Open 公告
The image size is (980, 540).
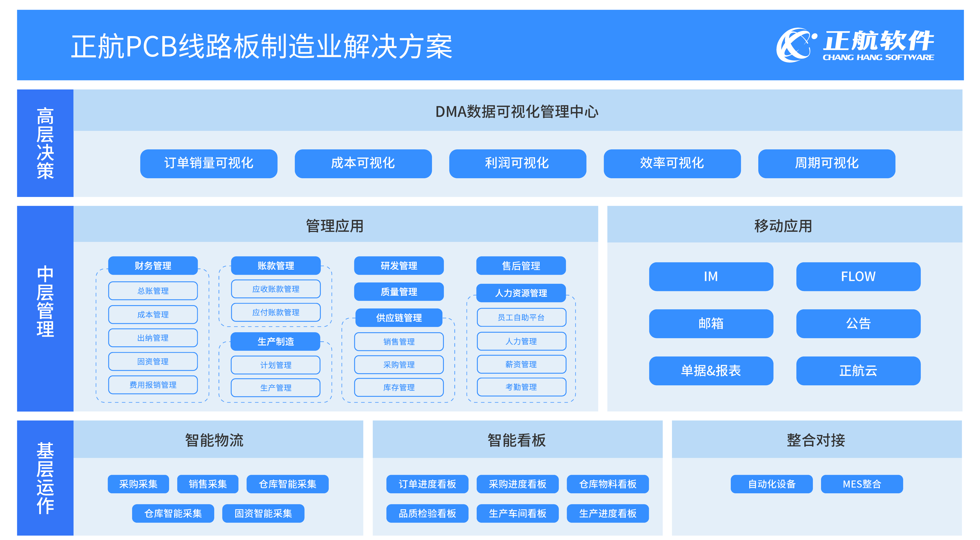(x=858, y=323)
